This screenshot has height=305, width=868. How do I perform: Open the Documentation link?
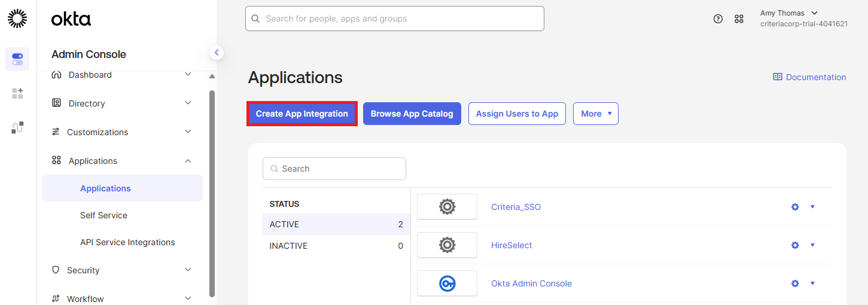click(x=809, y=77)
